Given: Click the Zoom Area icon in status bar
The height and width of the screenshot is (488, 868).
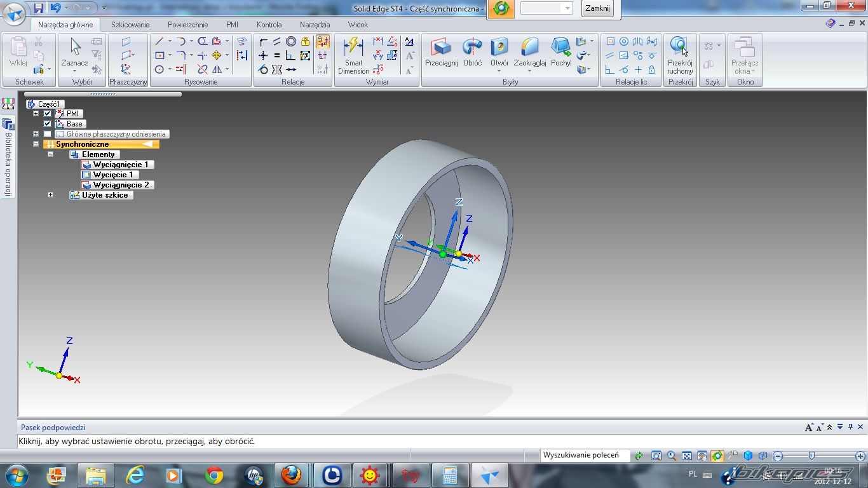Looking at the screenshot, I should [656, 456].
